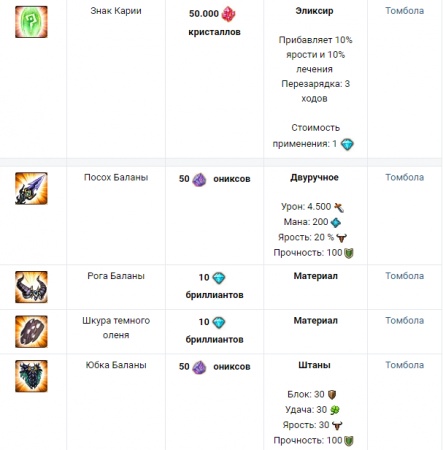Select the Рога Баланы horns icon
Image resolution: width=443 pixels, height=450 pixels.
[31, 287]
